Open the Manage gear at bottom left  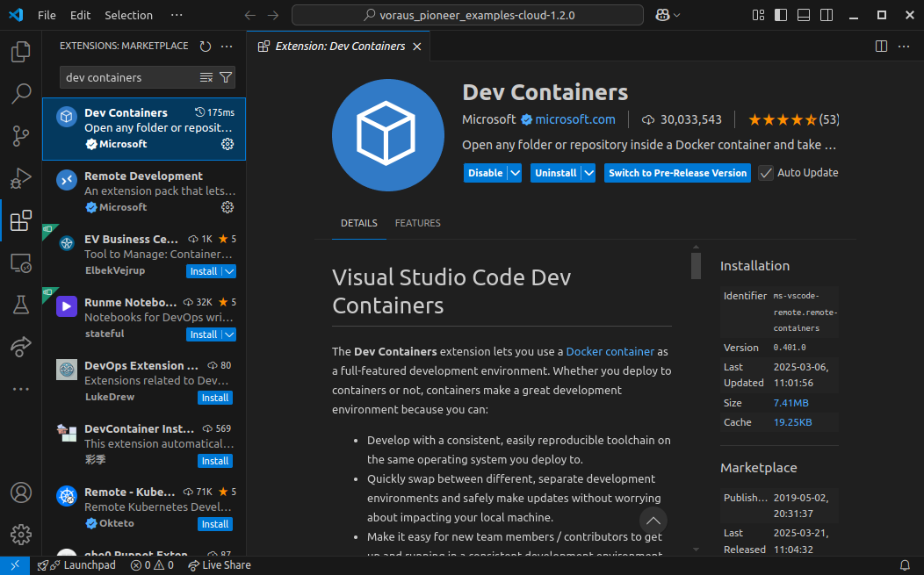click(x=20, y=535)
